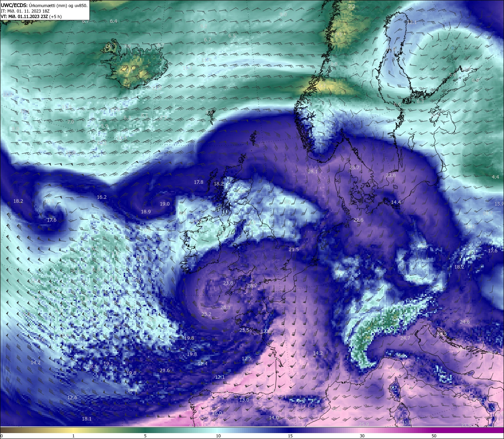Click the 21.5 value label
Screen dimensions: 504x439
[x=294, y=249]
